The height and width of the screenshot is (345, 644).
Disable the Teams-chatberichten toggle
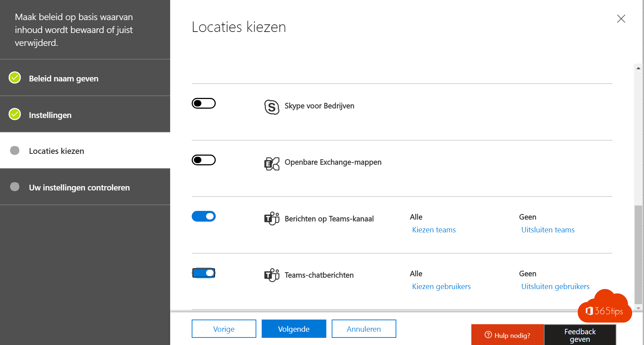pos(204,273)
